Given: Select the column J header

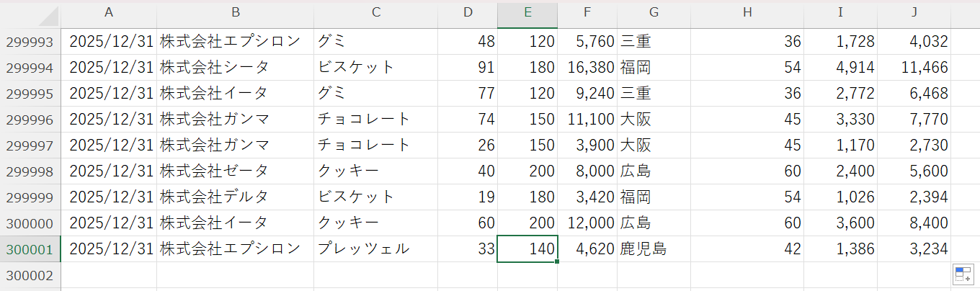Looking at the screenshot, I should tap(914, 13).
